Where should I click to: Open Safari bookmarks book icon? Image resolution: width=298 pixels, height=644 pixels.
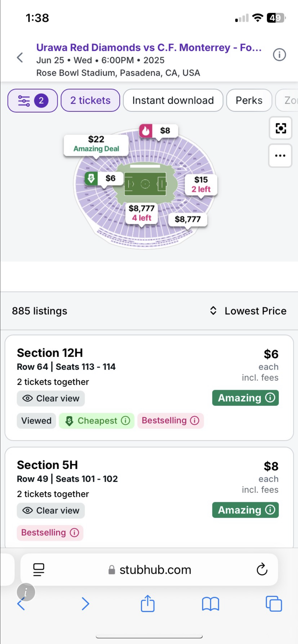pyautogui.click(x=210, y=604)
